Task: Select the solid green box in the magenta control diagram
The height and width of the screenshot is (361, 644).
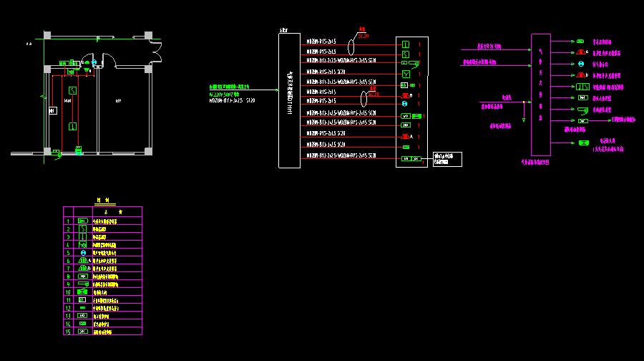Action: coord(584,143)
